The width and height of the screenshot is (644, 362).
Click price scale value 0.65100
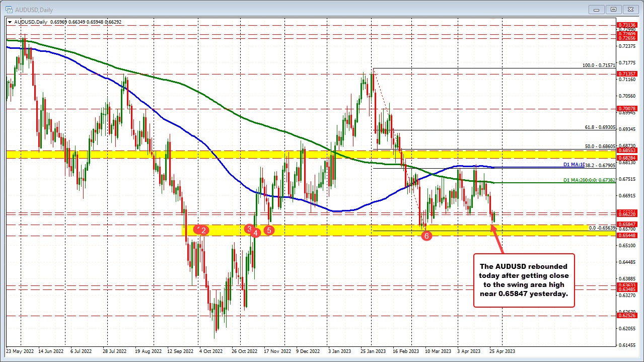click(627, 245)
